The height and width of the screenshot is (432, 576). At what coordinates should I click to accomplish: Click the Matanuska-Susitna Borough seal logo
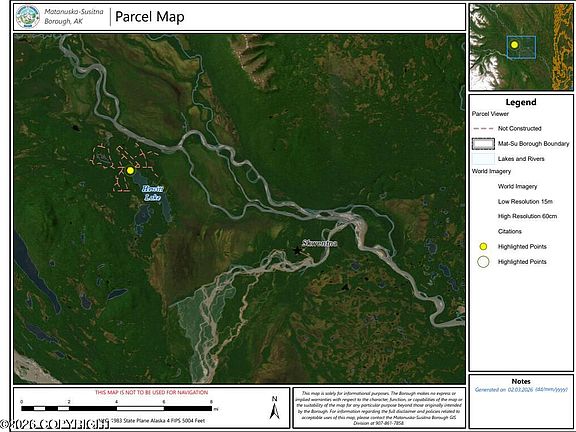click(28, 17)
